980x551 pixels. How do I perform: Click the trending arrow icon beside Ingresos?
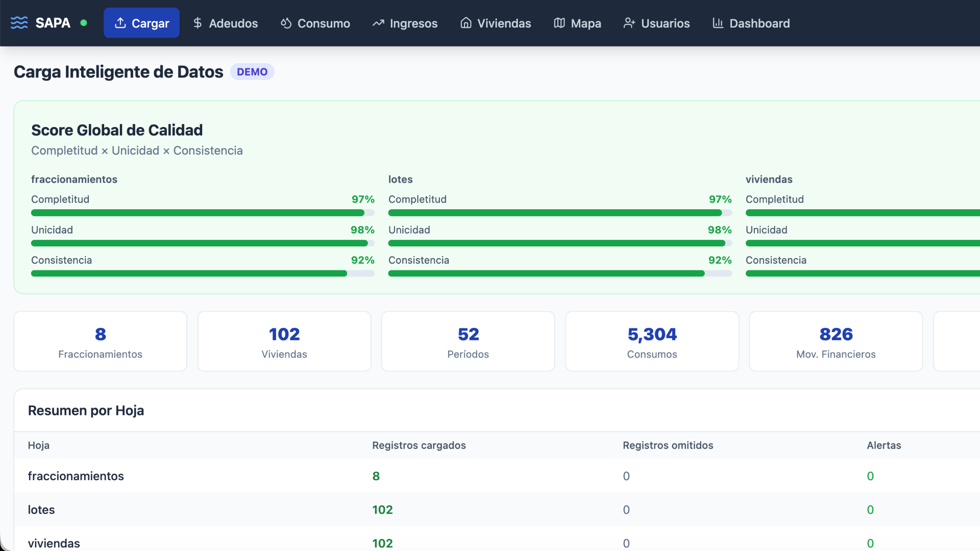click(x=378, y=23)
